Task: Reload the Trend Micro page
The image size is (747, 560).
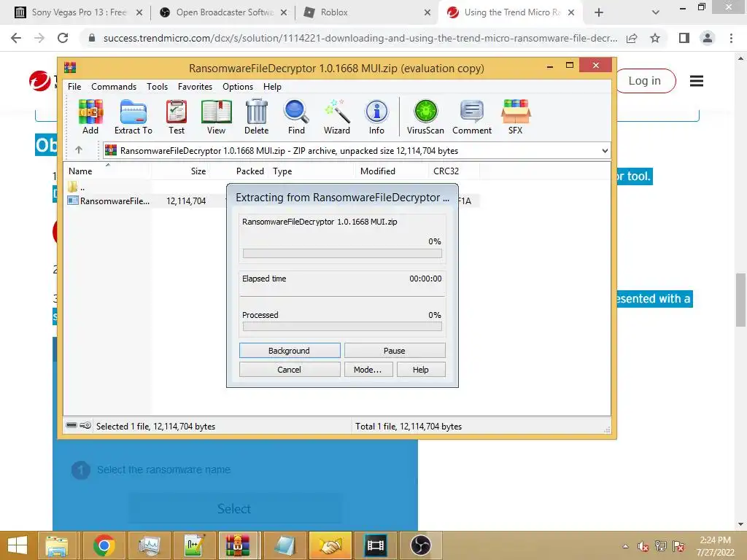Action: [x=63, y=38]
